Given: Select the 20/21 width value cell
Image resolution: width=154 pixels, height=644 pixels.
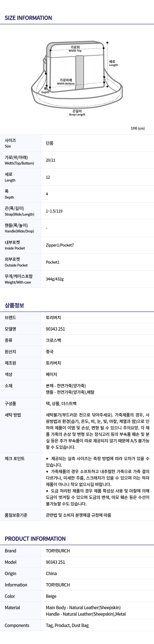Looking at the screenshot, I should 51,160.
